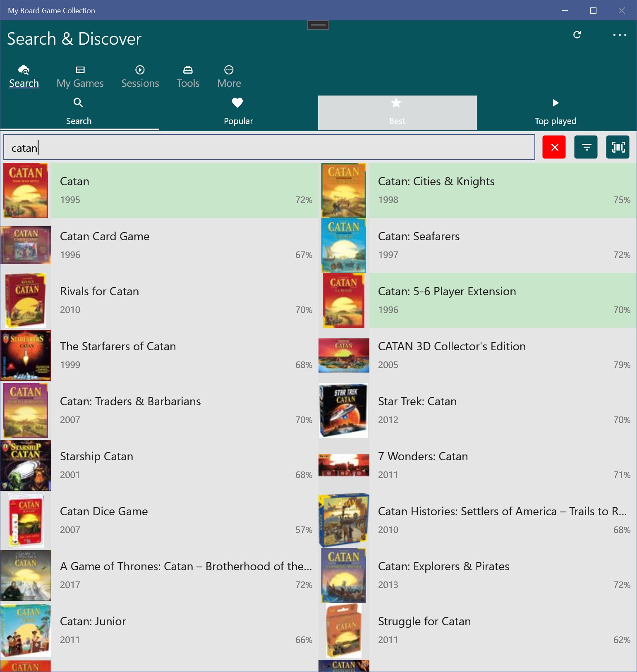Open The Starfarers of Catan cover
This screenshot has height=672, width=637.
click(x=26, y=355)
